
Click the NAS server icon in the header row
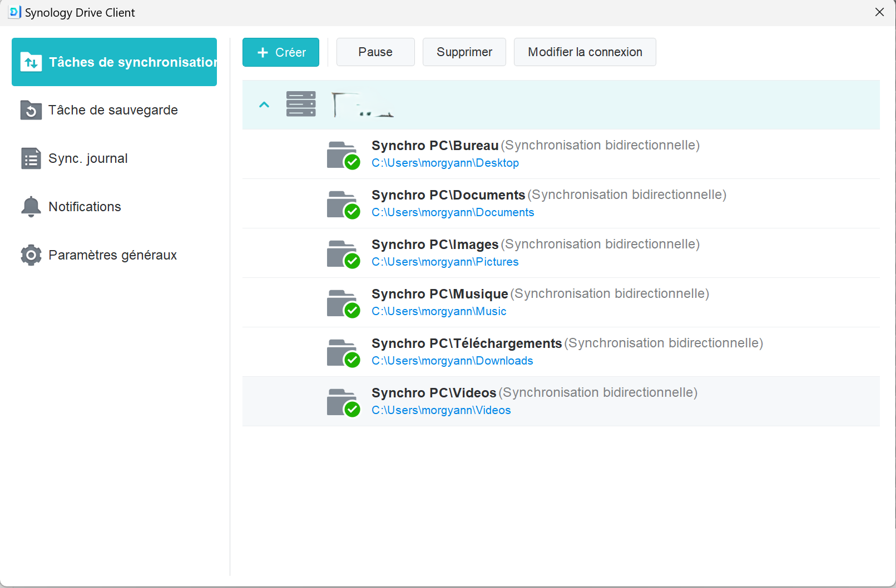coord(301,104)
